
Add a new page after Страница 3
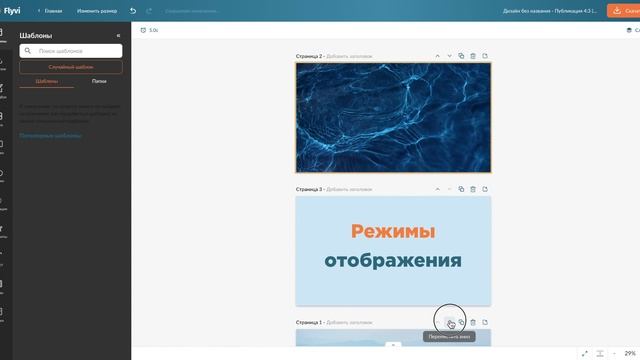point(485,189)
